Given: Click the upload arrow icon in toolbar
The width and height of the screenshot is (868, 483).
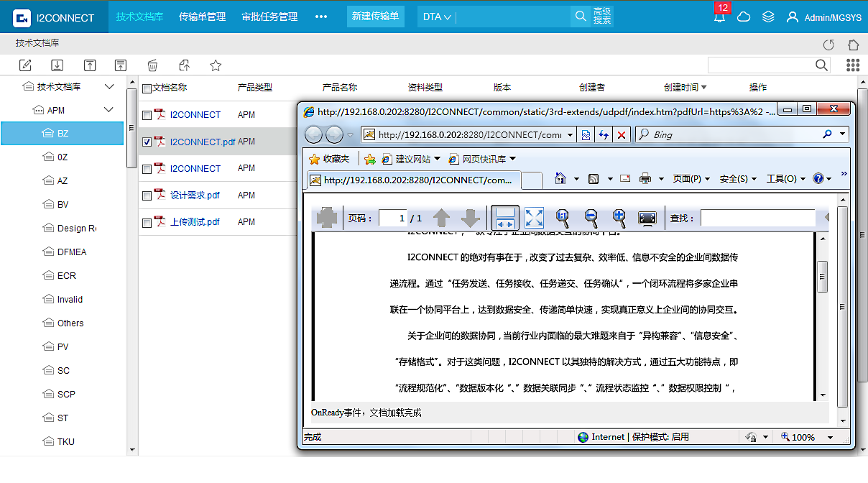Looking at the screenshot, I should 90,65.
